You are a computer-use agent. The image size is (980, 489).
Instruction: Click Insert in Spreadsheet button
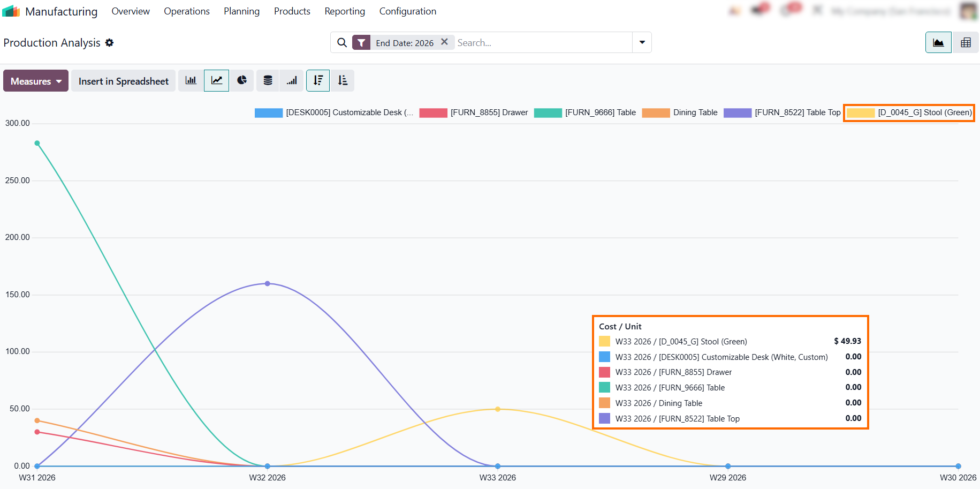123,81
